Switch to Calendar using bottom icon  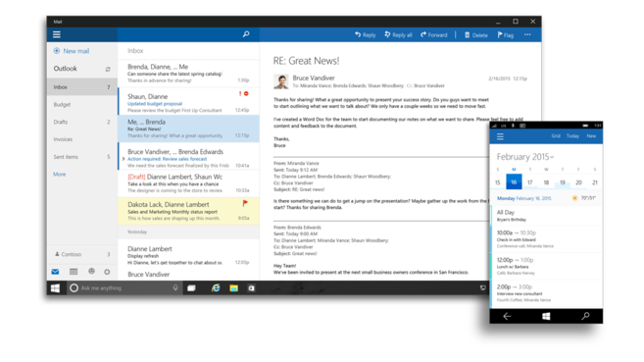click(x=74, y=272)
